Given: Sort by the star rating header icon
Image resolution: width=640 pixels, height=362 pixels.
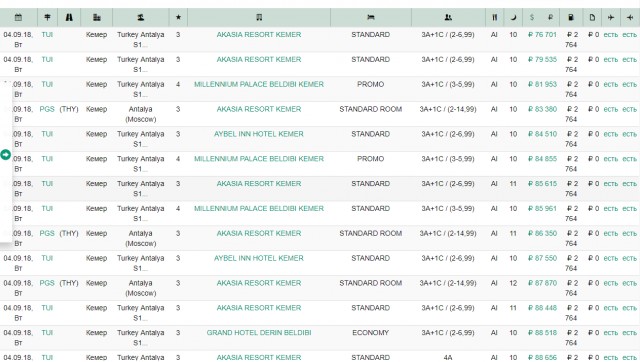Looking at the screenshot, I should (x=178, y=17).
